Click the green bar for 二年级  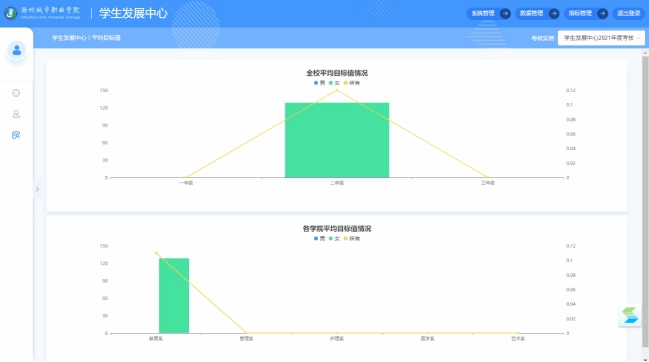(337, 140)
